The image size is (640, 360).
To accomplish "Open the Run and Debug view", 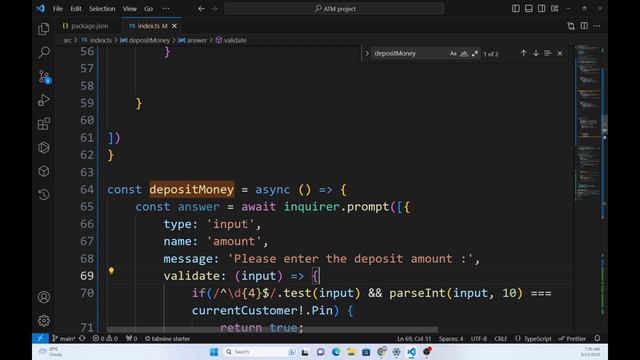I will 44,100.
